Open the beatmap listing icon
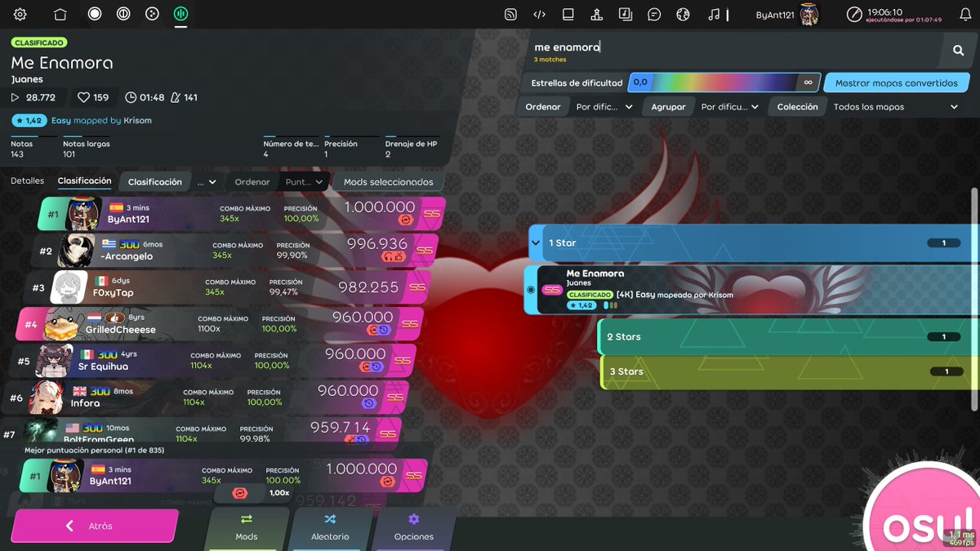980x551 pixels. 625,14
